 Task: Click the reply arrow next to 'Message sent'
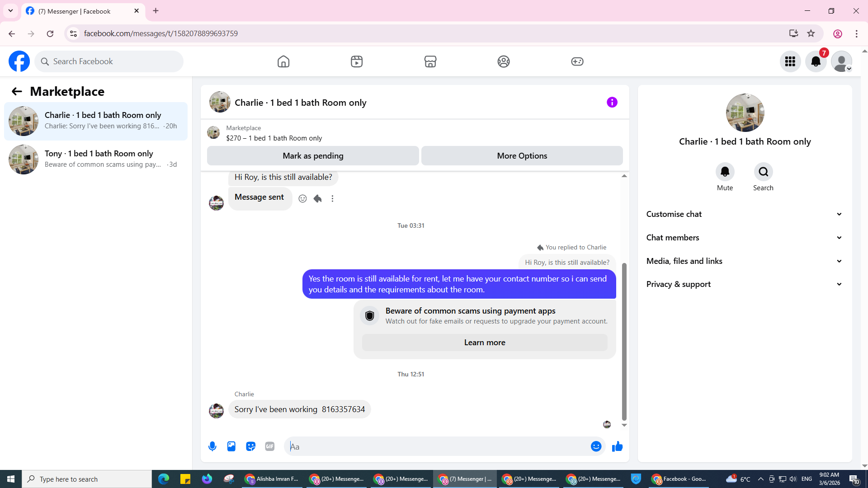pyautogui.click(x=317, y=198)
